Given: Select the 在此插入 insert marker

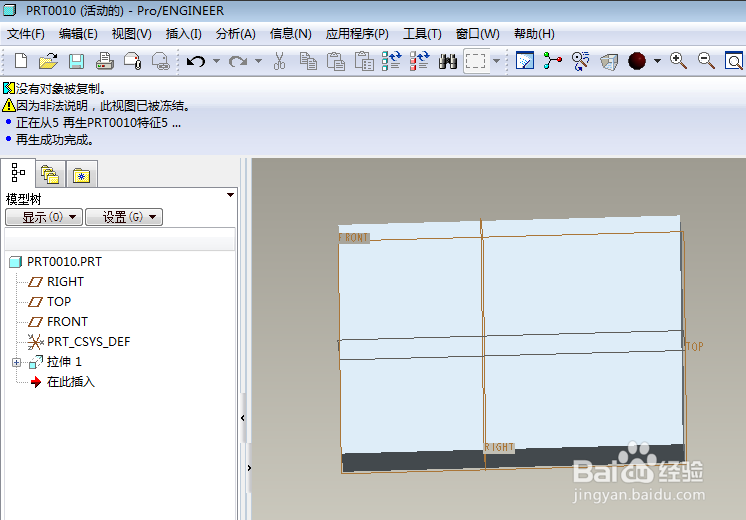Looking at the screenshot, I should [x=71, y=382].
